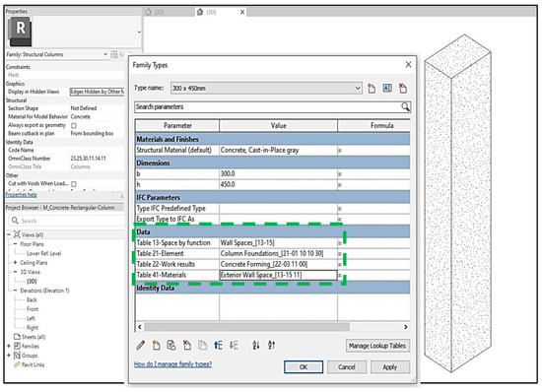
Task: Click the 'Column Foundations_[21-01 10 10 30]' value
Action: (x=272, y=253)
